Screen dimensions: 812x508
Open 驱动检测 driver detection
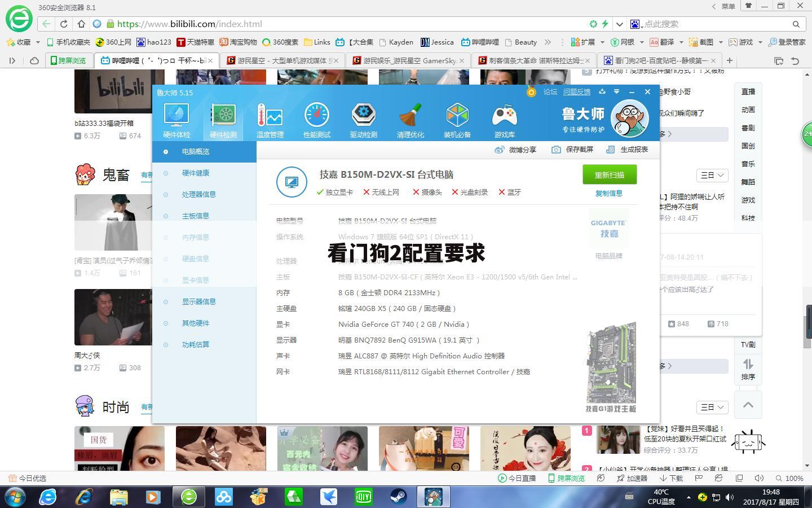coord(364,121)
